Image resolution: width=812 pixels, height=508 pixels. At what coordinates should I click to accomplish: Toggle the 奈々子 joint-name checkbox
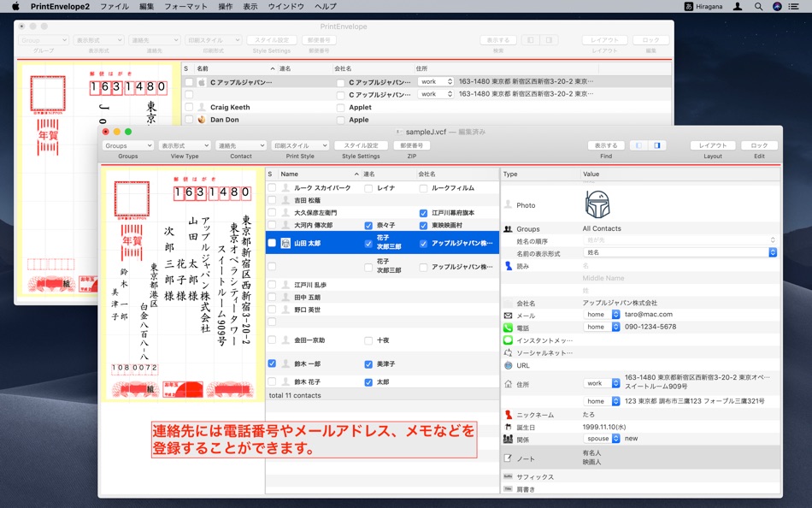click(x=368, y=226)
